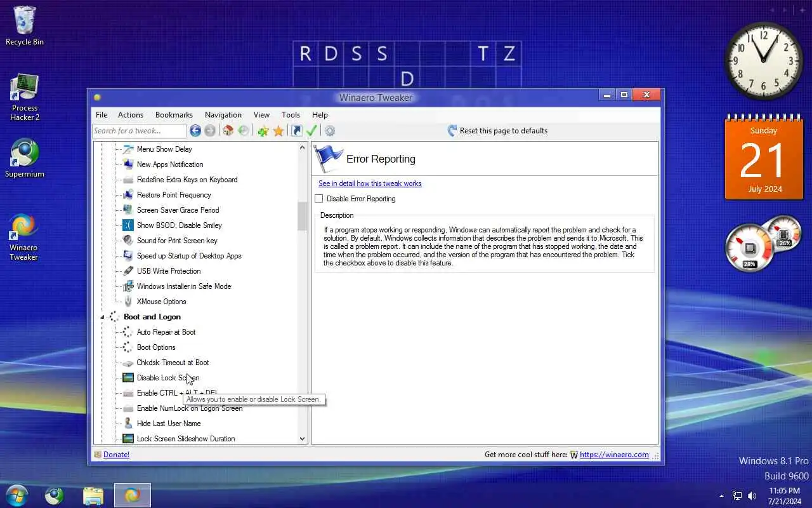Viewport: 812px width, 508px height.
Task: Tick the Disable Error Reporting checkbox
Action: click(x=319, y=199)
